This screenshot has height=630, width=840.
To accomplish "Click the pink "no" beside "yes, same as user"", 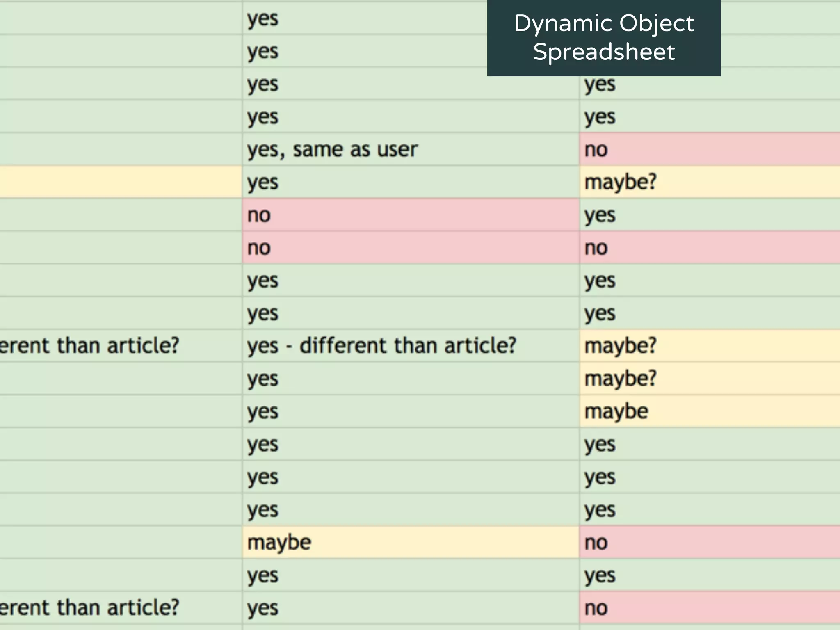I will point(710,149).
